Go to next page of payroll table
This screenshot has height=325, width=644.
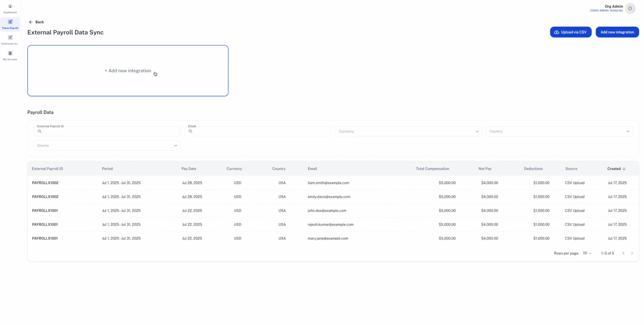point(632,253)
